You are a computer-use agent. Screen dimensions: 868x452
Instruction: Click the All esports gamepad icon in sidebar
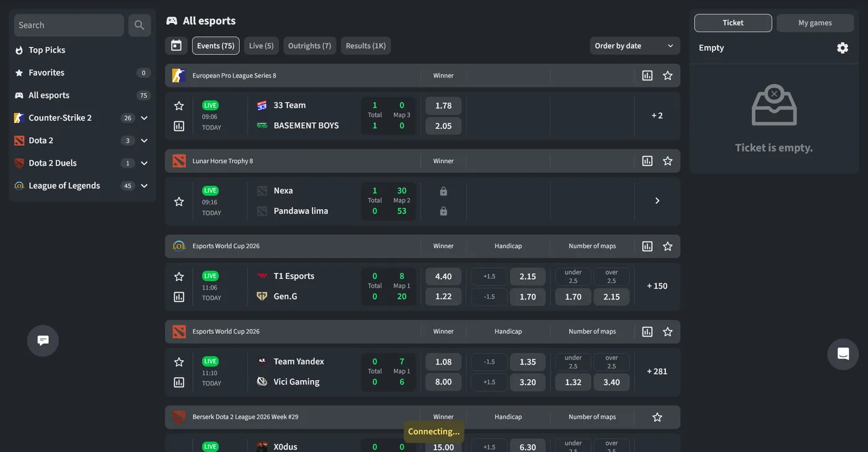[19, 95]
